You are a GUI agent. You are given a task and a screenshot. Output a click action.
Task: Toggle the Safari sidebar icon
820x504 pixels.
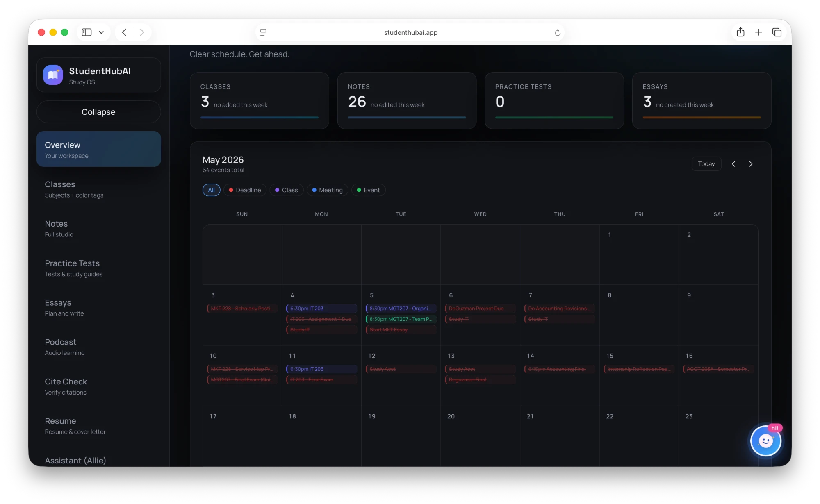click(87, 32)
